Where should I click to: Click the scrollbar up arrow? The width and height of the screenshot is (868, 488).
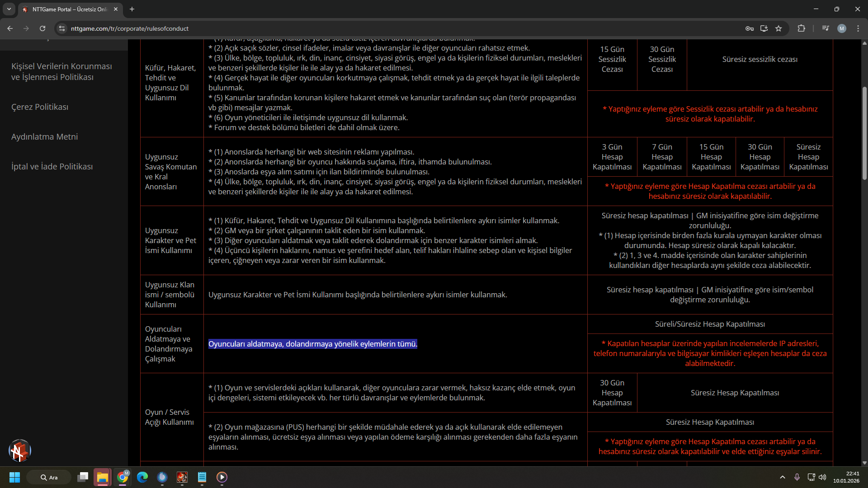(864, 43)
